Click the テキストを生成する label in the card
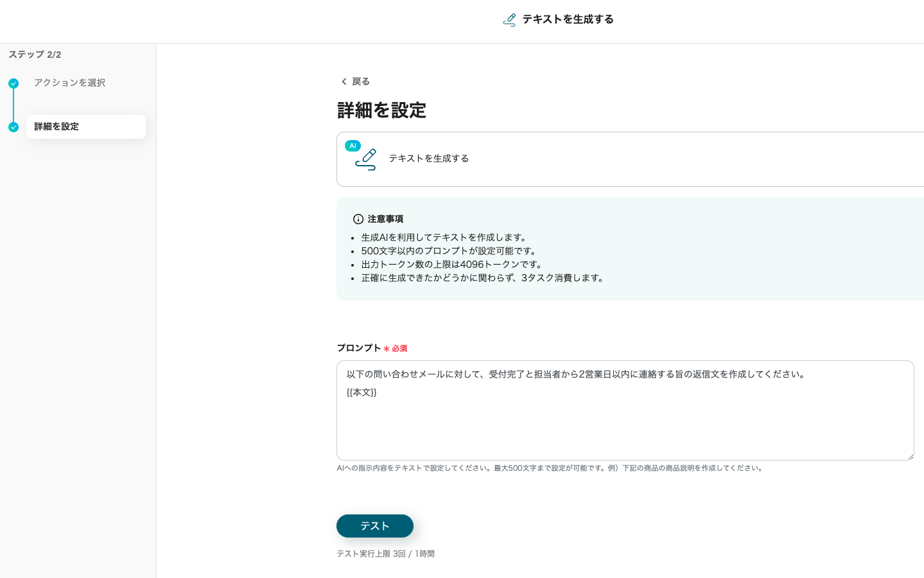 coord(428,159)
